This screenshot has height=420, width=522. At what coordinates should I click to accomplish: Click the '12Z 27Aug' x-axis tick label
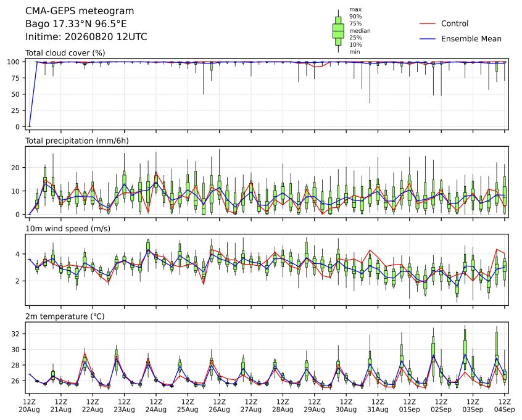[x=251, y=406]
